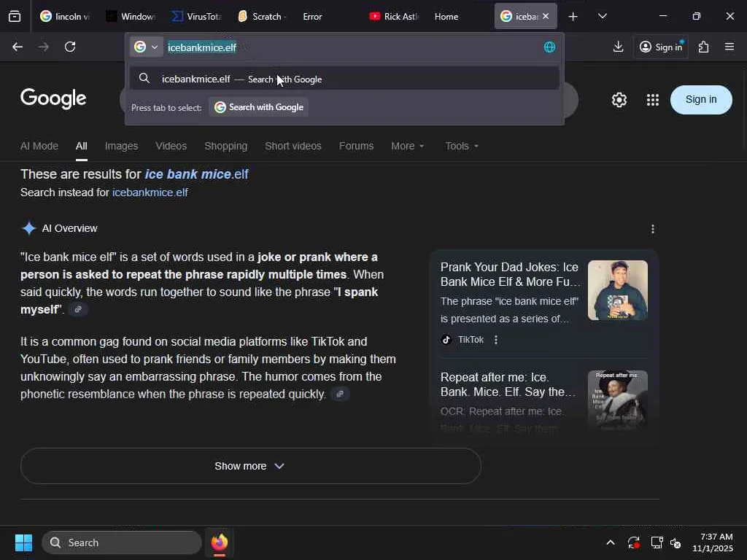Reload the current page

click(70, 47)
